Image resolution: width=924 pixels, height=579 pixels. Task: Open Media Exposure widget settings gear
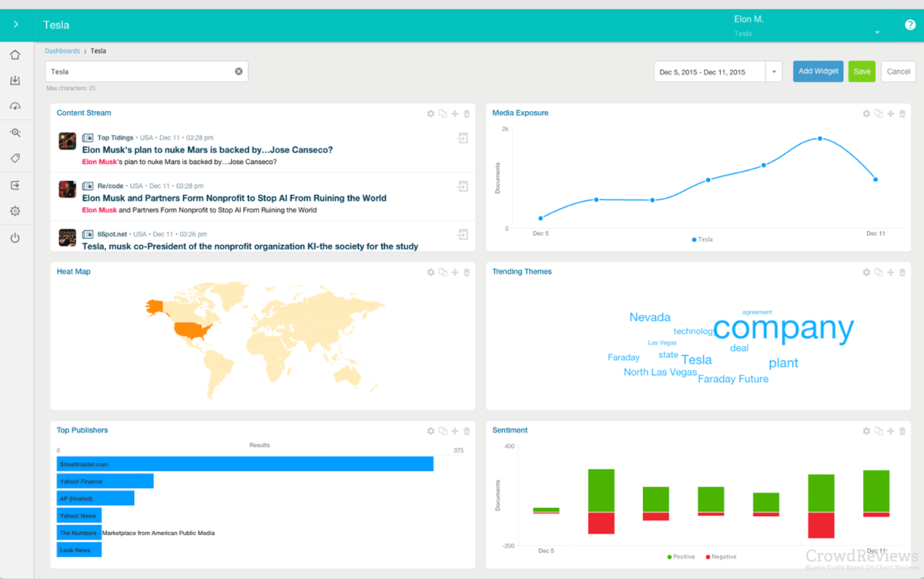(866, 114)
